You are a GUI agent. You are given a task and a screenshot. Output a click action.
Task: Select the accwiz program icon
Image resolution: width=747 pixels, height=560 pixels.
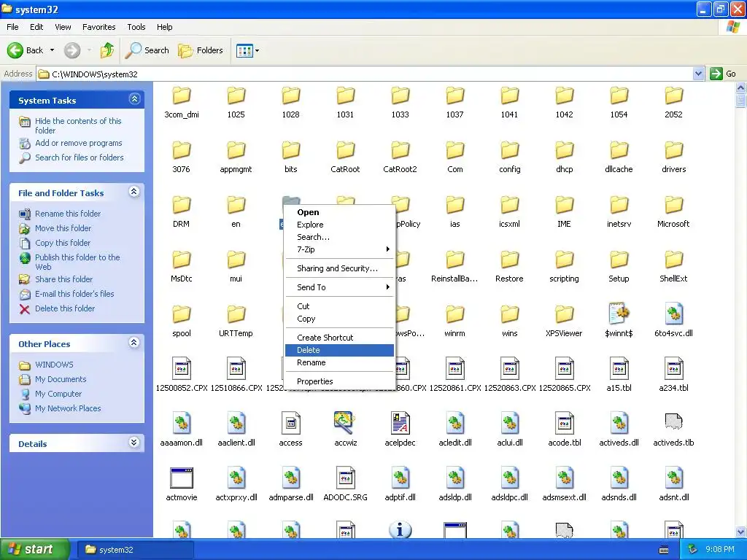pyautogui.click(x=345, y=423)
